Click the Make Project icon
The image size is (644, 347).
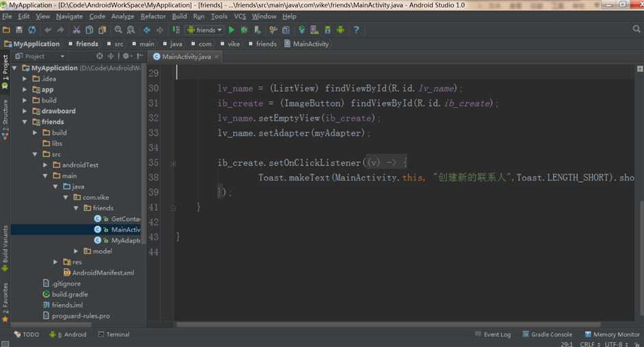pos(176,29)
